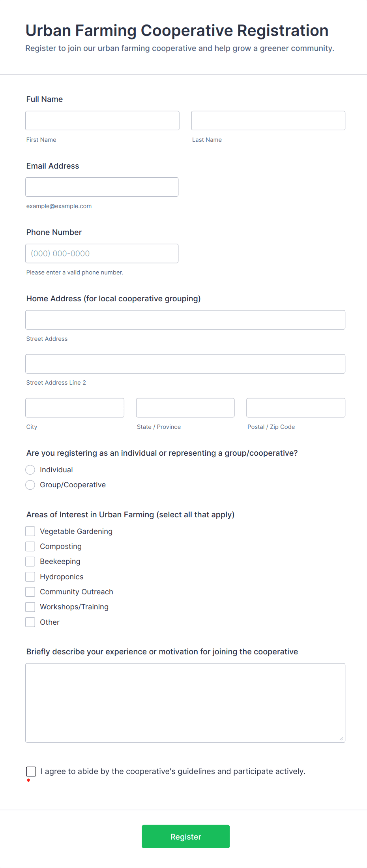367x868 pixels.
Task: Click the Street Address field
Action: (185, 320)
